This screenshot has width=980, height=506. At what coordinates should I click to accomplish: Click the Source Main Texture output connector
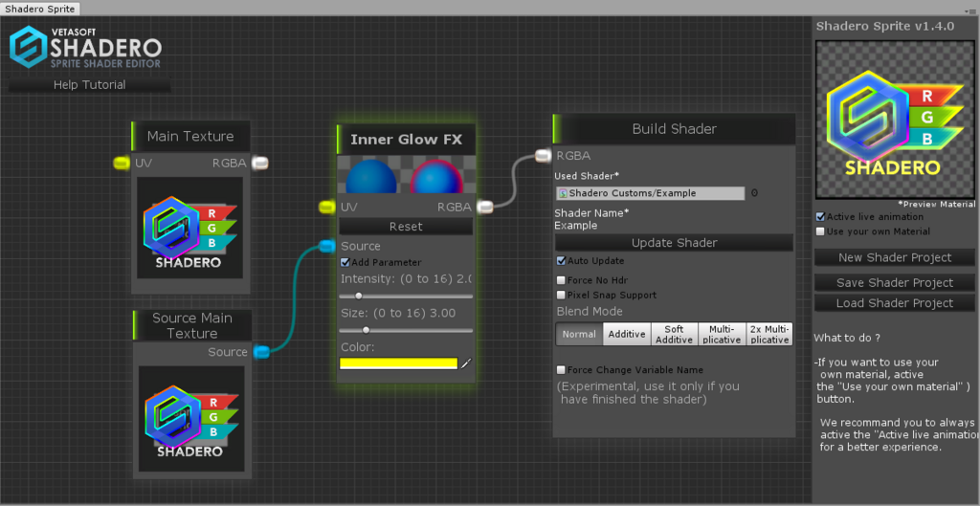(x=261, y=352)
